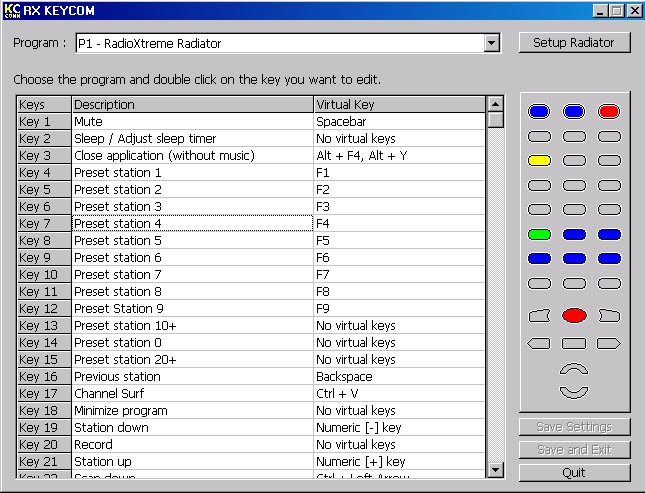Click the grey button directly above the red oval

574,283
